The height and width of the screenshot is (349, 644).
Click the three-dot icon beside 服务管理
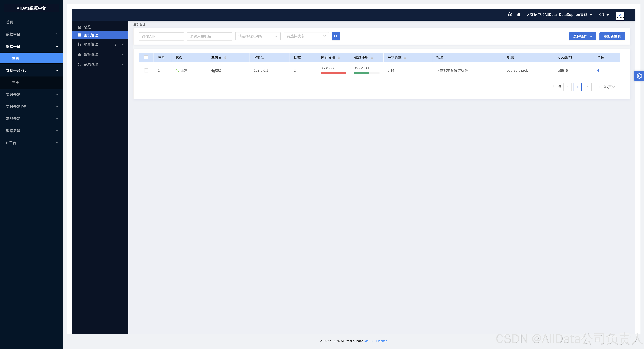116,44
